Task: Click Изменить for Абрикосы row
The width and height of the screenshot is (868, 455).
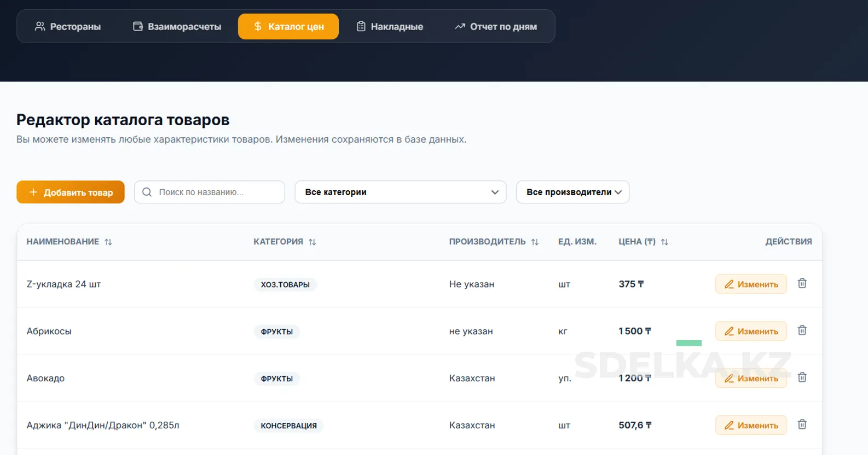Action: pyautogui.click(x=751, y=331)
